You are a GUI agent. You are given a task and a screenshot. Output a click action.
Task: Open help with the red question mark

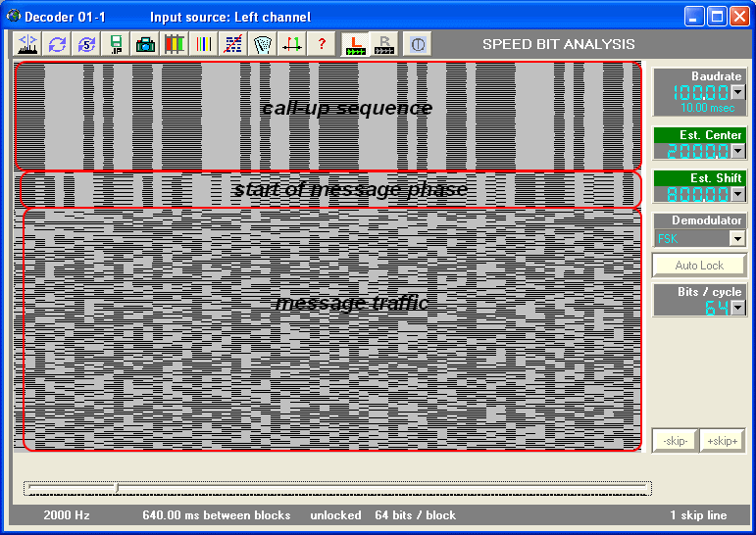click(x=321, y=44)
